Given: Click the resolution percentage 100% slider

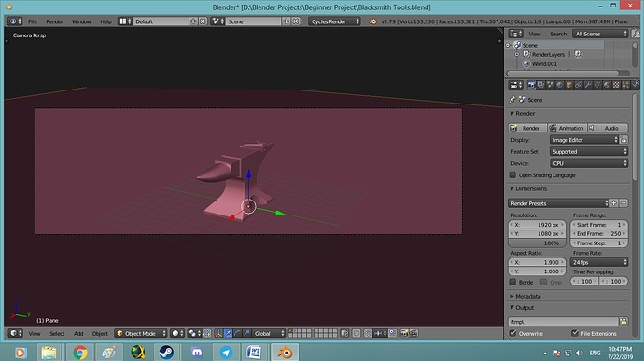Looking at the screenshot, I should click(x=538, y=243).
